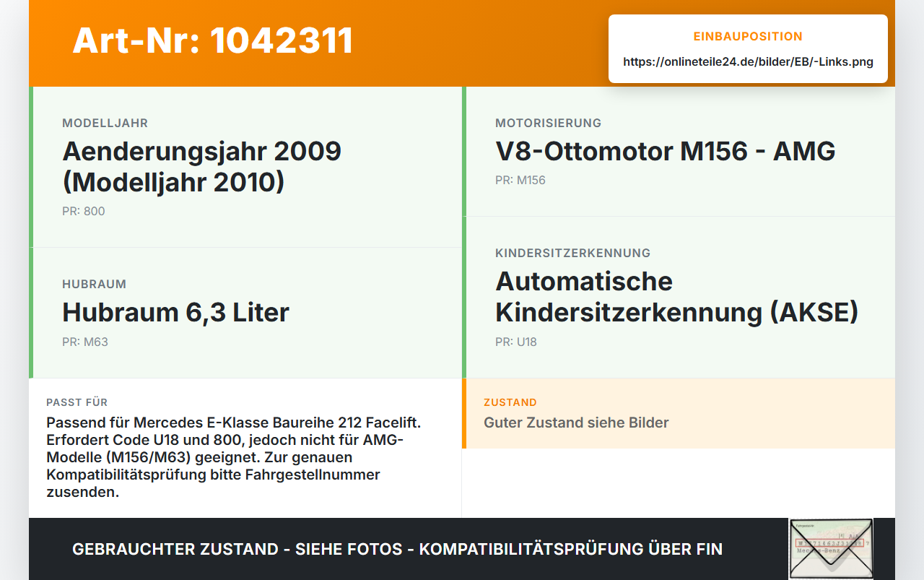Click the PR: 800 code
The image size is (924, 580).
[x=84, y=212]
